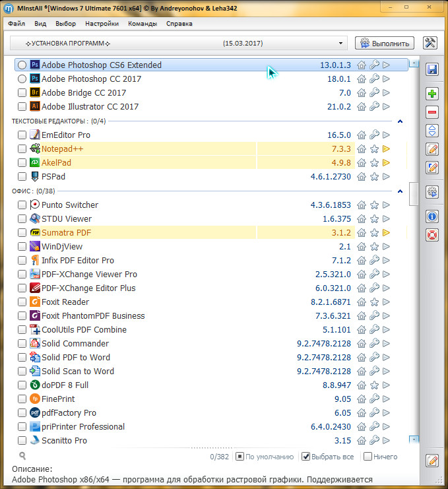Click the star icon for doPDF 8 Full

pyautogui.click(x=374, y=385)
